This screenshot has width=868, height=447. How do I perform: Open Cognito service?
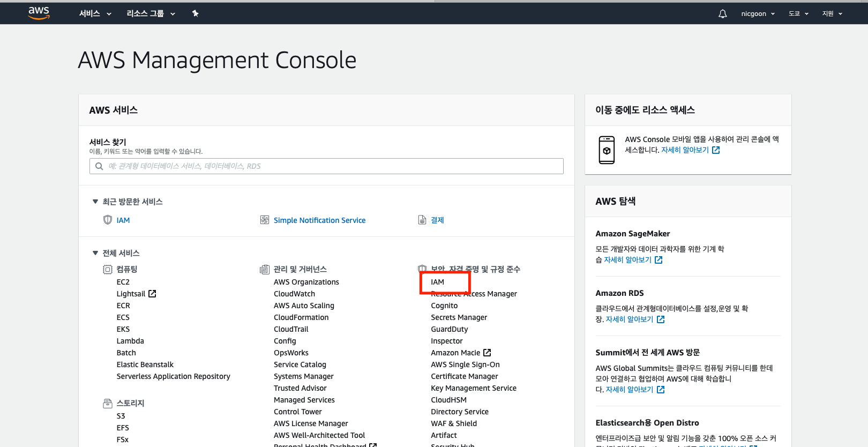click(x=444, y=306)
